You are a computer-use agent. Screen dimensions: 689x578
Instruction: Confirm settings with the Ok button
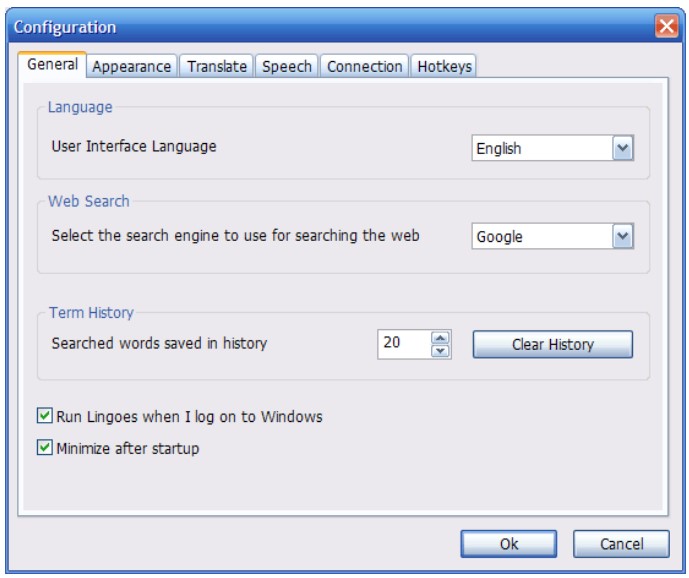[x=508, y=544]
